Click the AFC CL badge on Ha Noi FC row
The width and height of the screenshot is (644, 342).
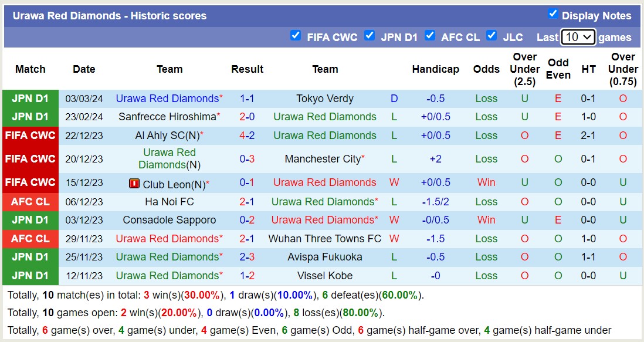(x=30, y=201)
